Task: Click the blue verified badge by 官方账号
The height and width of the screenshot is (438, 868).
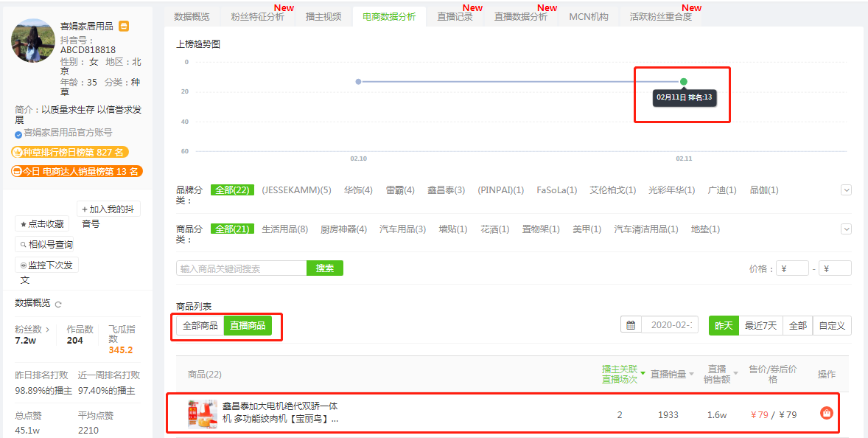Action: [x=19, y=133]
